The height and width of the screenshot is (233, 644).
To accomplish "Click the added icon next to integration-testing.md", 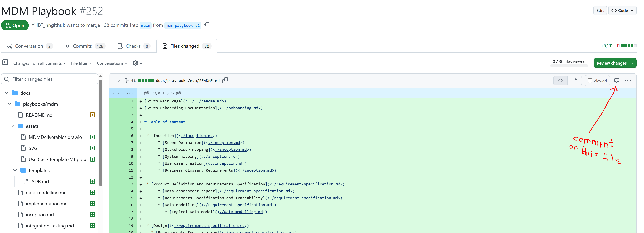I will pyautogui.click(x=93, y=226).
